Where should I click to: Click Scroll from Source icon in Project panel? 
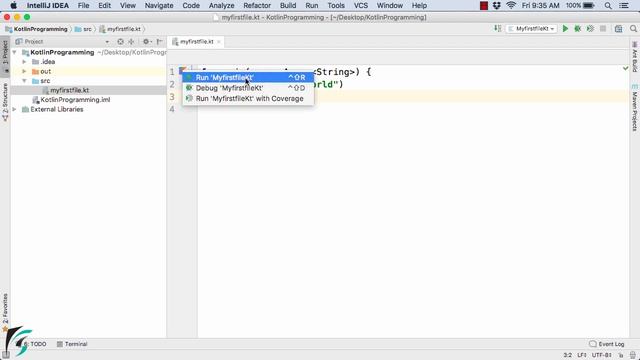pyautogui.click(x=120, y=42)
